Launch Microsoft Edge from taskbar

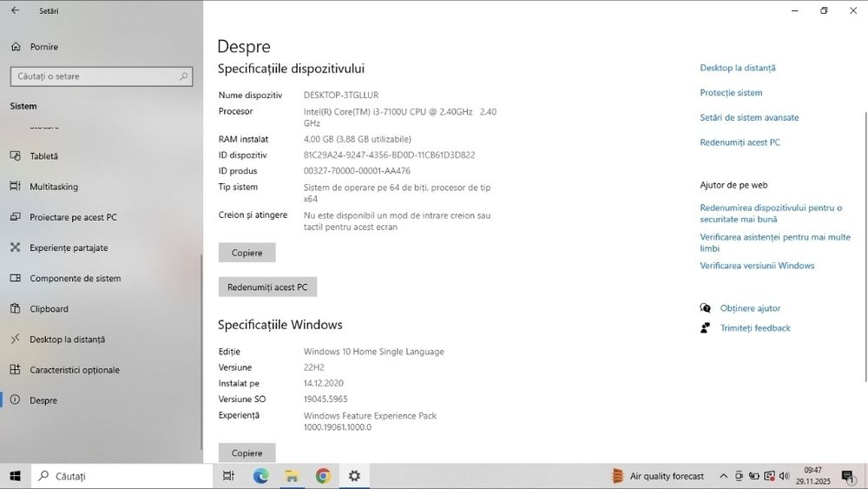260,476
